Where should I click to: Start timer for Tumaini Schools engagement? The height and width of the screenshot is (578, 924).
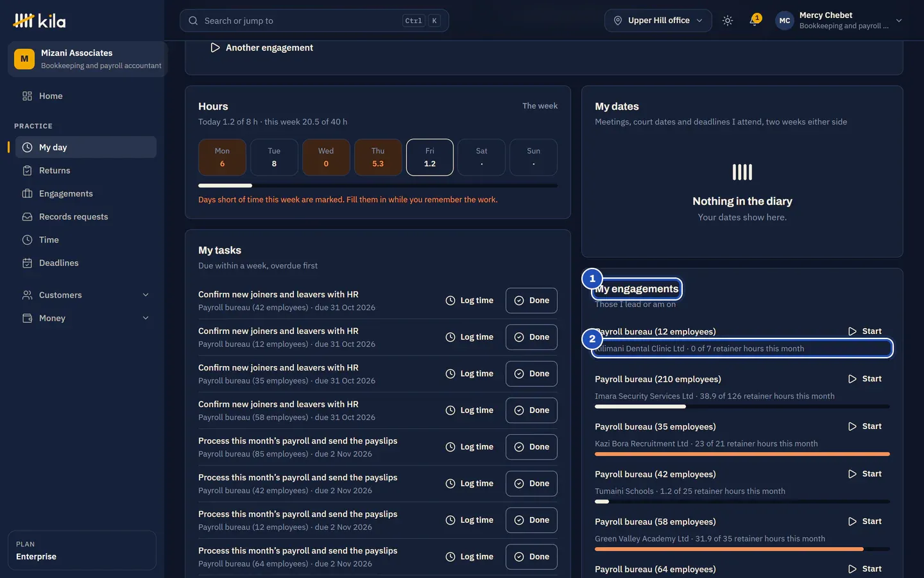coord(865,474)
